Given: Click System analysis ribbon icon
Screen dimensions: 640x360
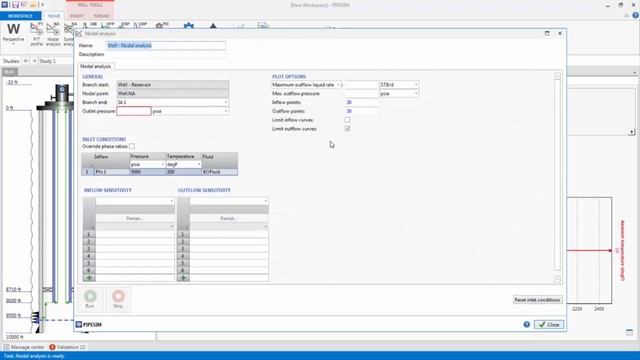Looking at the screenshot, I should pyautogui.click(x=68, y=34).
